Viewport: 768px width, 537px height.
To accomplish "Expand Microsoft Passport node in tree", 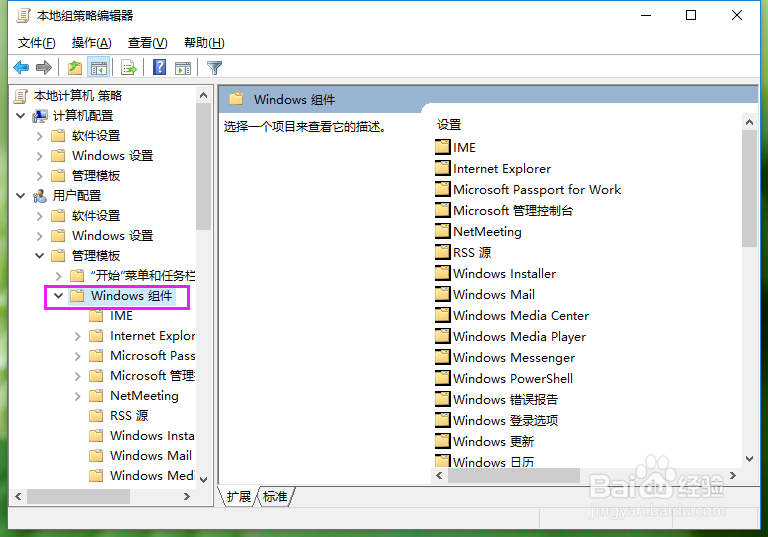I will 77,356.
